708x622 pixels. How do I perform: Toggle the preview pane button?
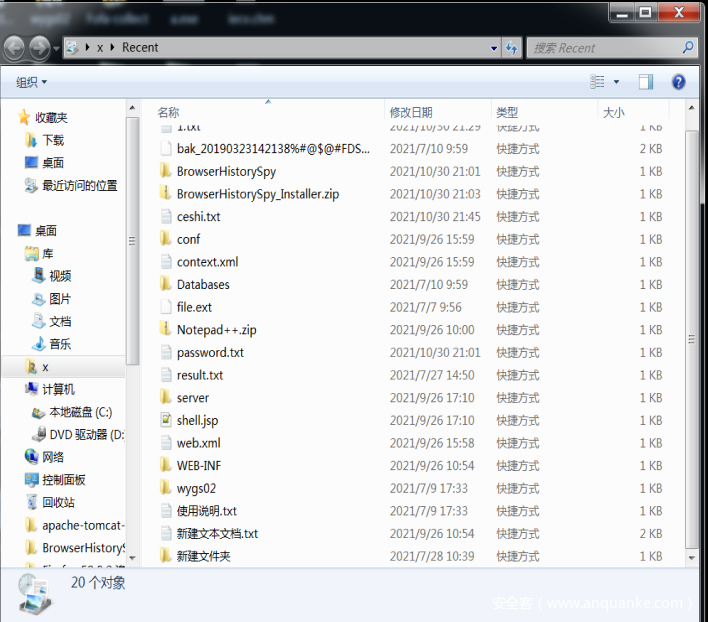pyautogui.click(x=646, y=82)
